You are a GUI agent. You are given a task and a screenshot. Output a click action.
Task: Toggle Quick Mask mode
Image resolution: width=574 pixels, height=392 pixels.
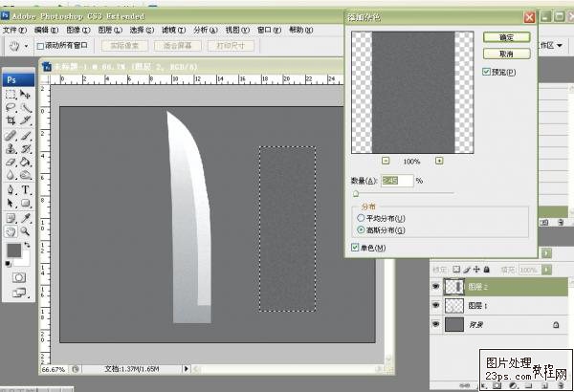[19, 277]
